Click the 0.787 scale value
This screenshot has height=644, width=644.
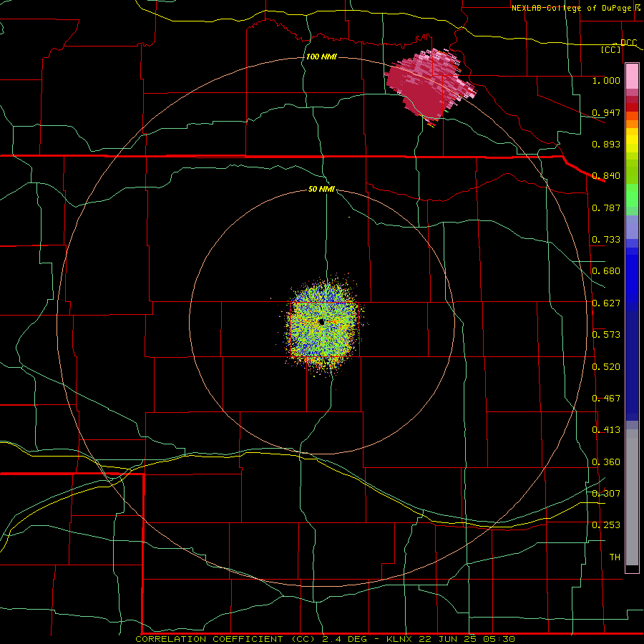(x=606, y=208)
